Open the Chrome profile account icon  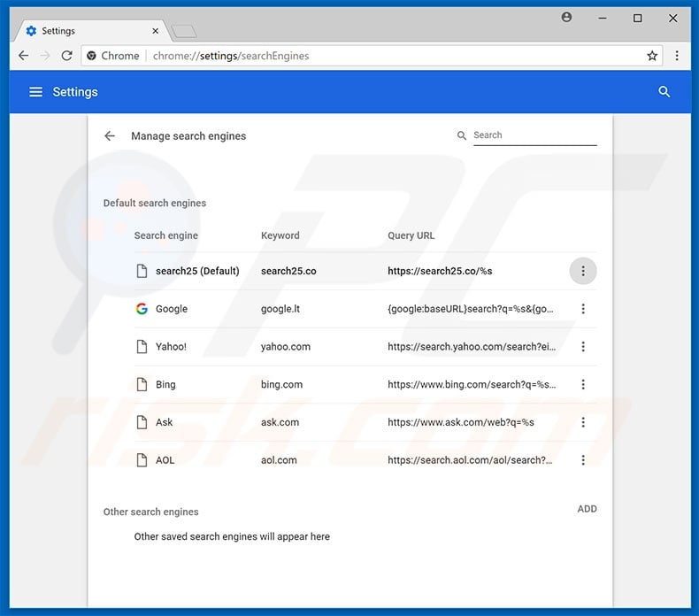coord(566,18)
